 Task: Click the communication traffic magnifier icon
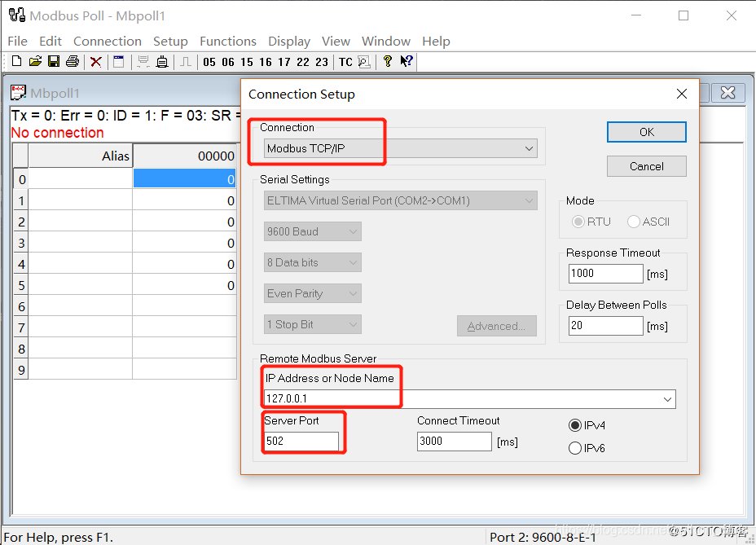pyautogui.click(x=364, y=62)
